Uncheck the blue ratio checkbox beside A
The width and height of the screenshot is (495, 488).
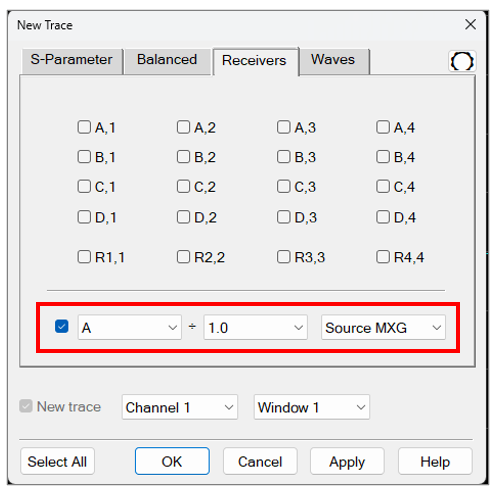click(62, 327)
